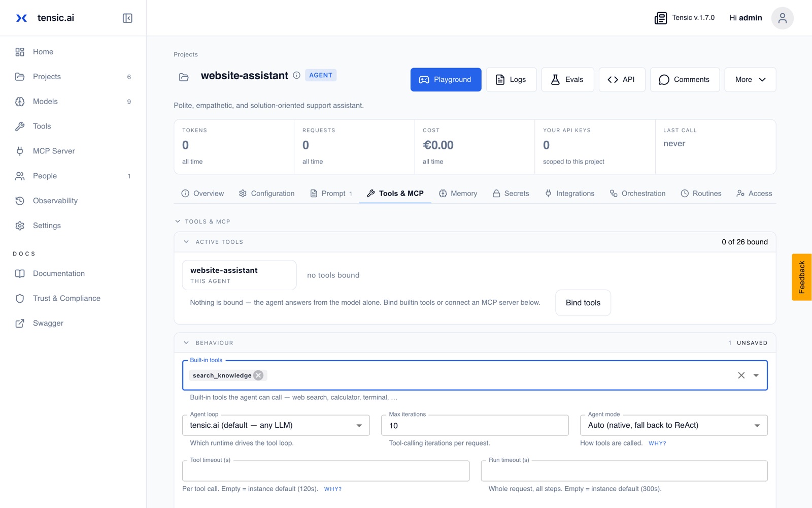Click the 'no tools bound' text

[x=333, y=275]
